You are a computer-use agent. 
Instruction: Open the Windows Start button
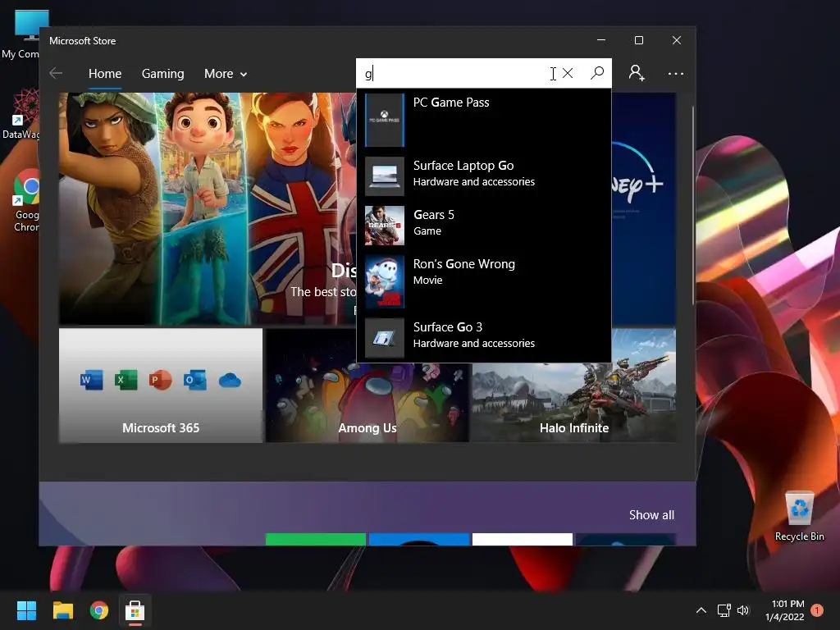click(26, 610)
